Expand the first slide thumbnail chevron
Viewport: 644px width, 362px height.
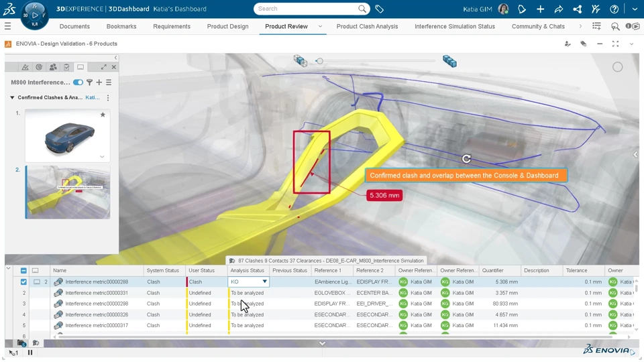(x=102, y=156)
